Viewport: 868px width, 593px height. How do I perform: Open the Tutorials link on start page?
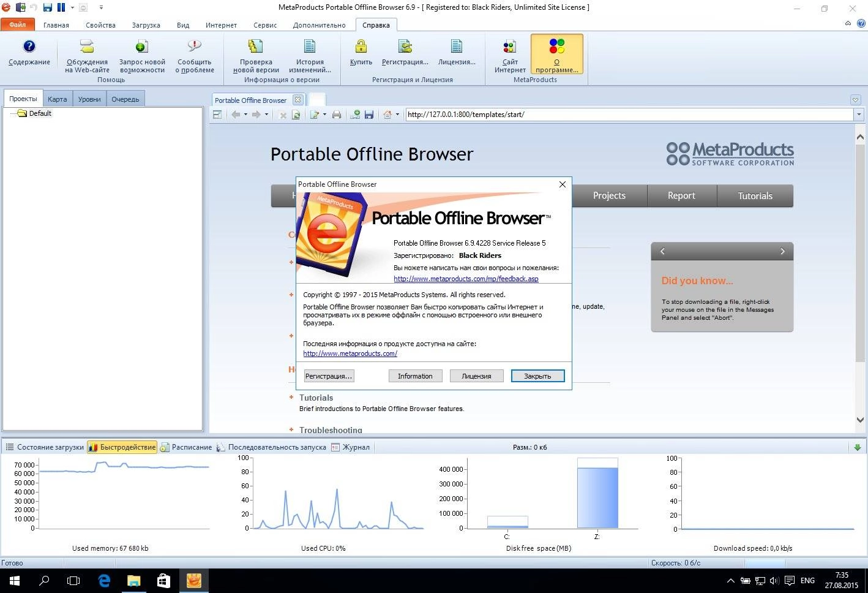[x=316, y=398]
